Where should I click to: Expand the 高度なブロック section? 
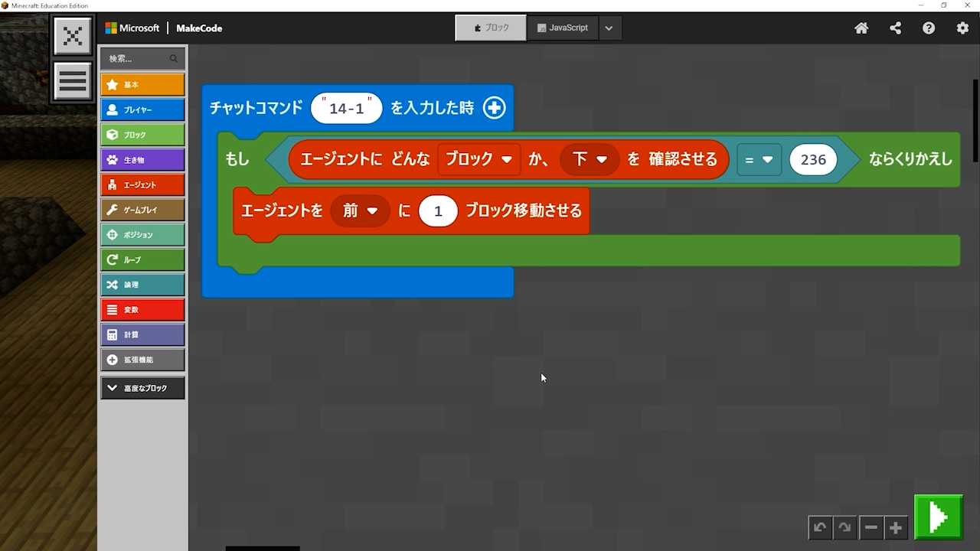click(142, 388)
